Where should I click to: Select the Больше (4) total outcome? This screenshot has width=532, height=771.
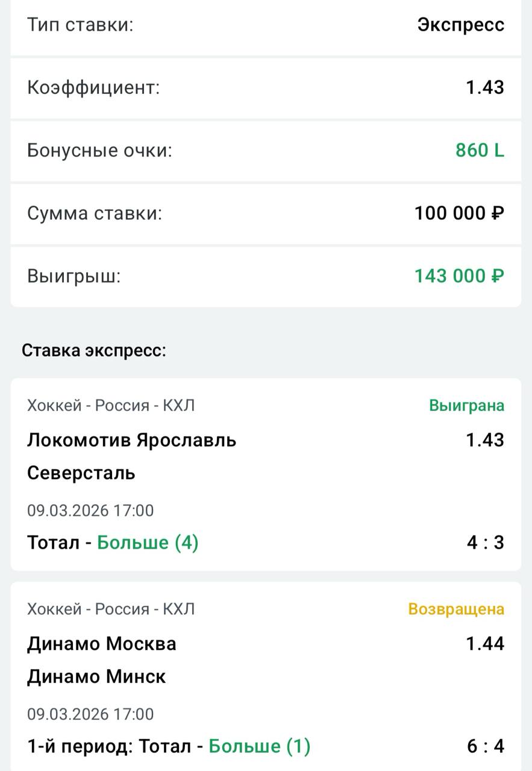pyautogui.click(x=148, y=543)
